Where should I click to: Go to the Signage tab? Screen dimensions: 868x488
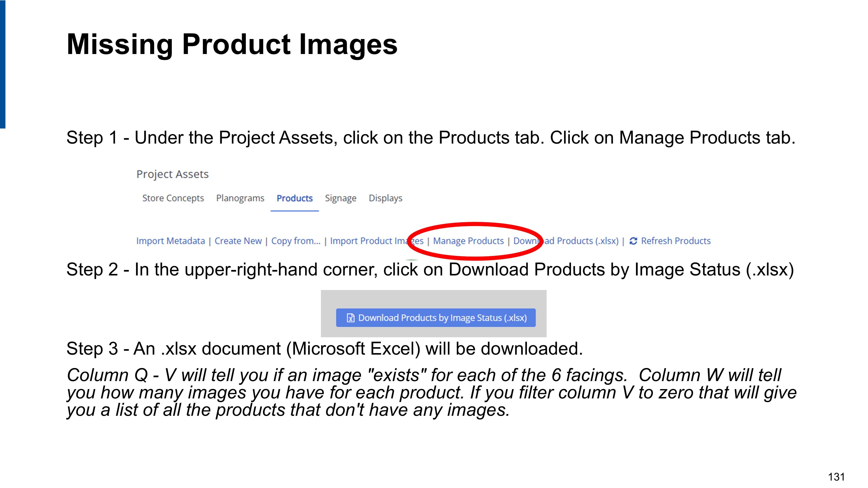[x=340, y=198]
